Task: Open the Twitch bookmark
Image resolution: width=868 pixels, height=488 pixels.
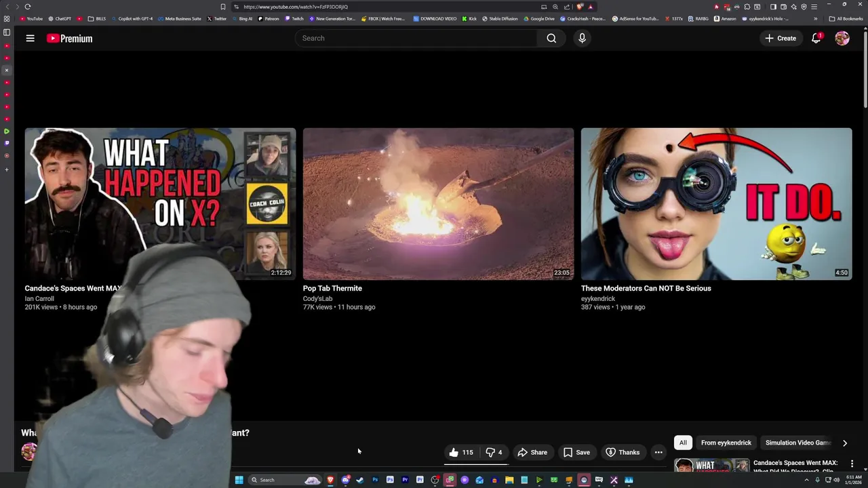Action: coord(294,19)
